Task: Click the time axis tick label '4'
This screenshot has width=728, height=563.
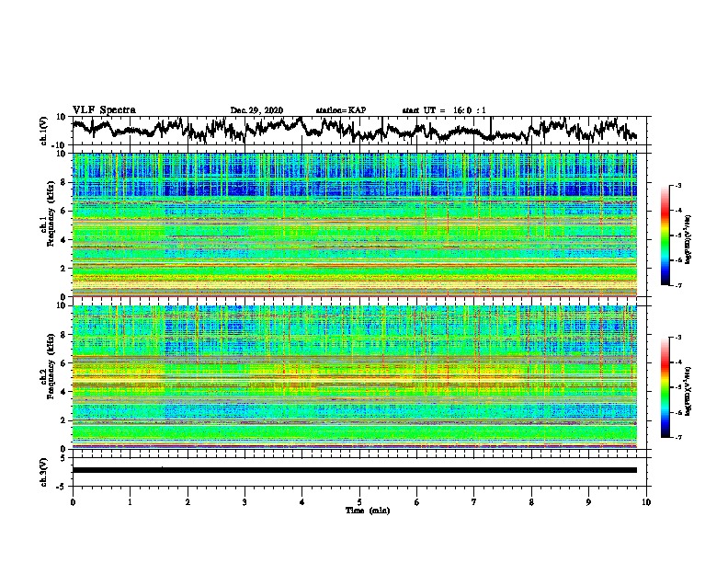Action: click(302, 502)
